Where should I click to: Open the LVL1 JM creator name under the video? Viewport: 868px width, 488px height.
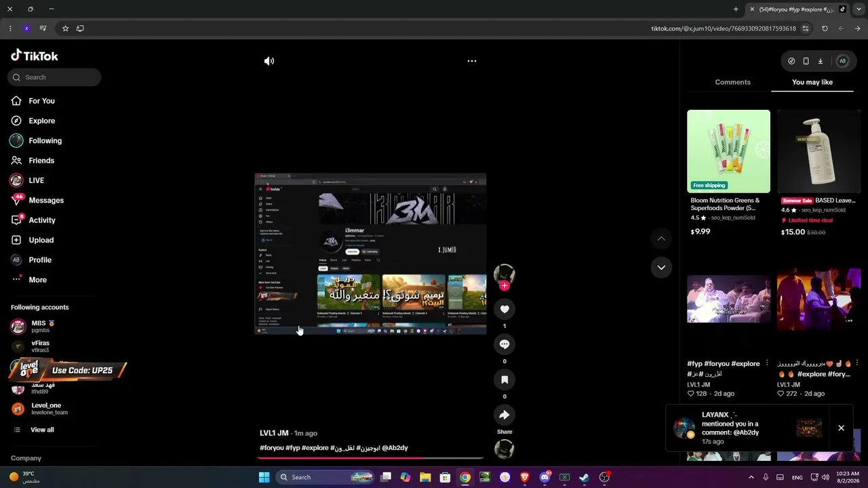tap(274, 433)
